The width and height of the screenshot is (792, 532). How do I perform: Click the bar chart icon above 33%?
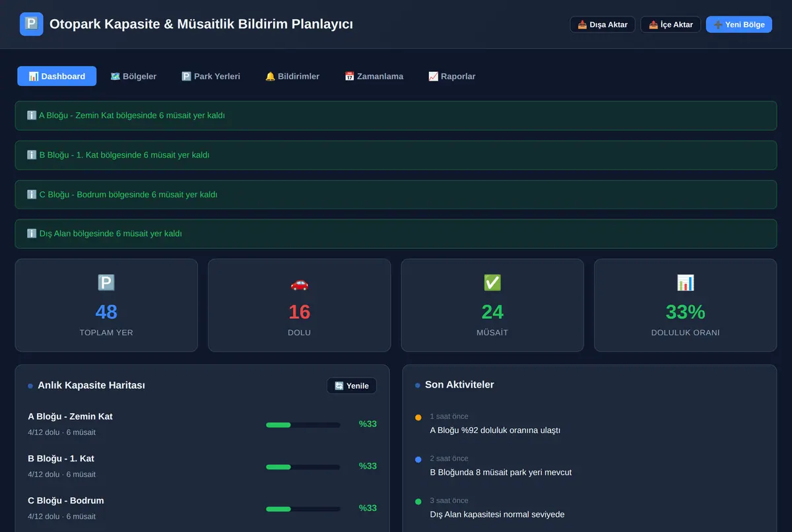686,283
